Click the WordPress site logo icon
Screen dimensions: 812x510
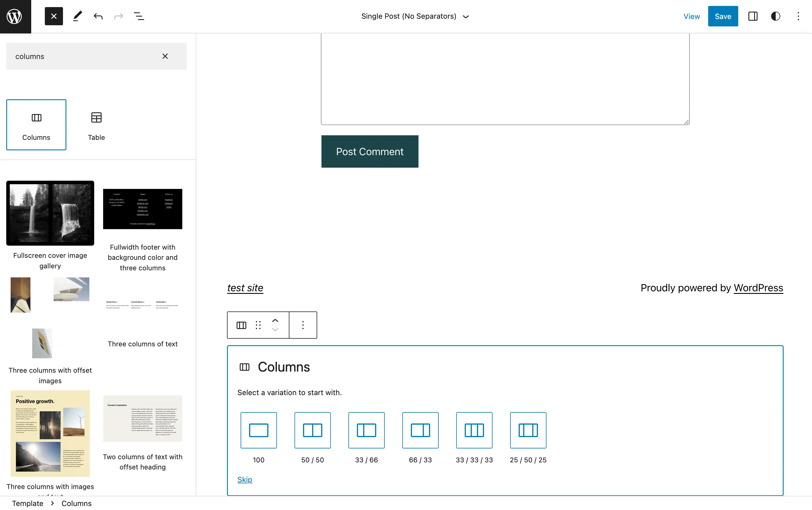[x=15, y=16]
